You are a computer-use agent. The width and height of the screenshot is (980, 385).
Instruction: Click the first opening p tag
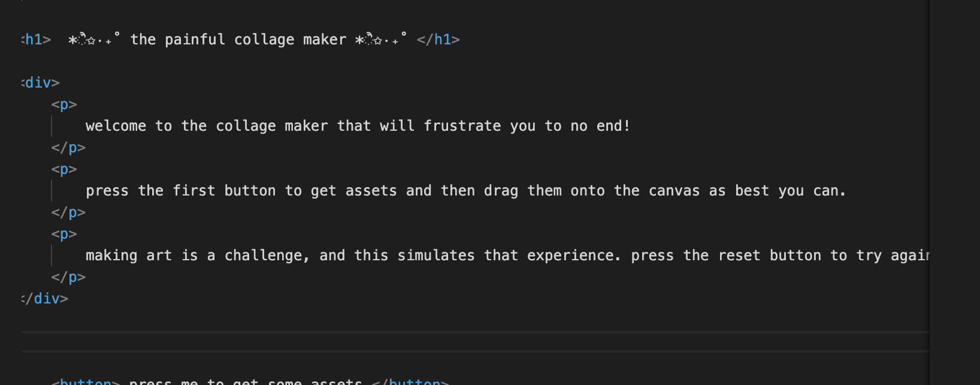coord(64,104)
